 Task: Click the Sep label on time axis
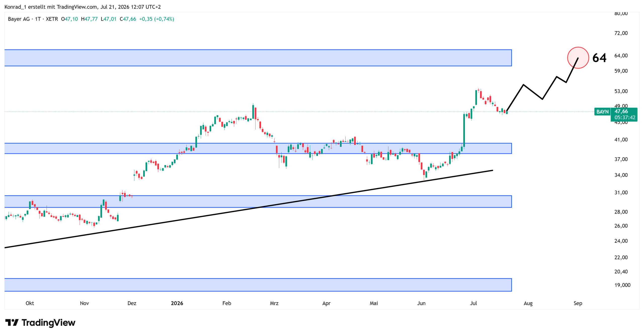click(578, 304)
